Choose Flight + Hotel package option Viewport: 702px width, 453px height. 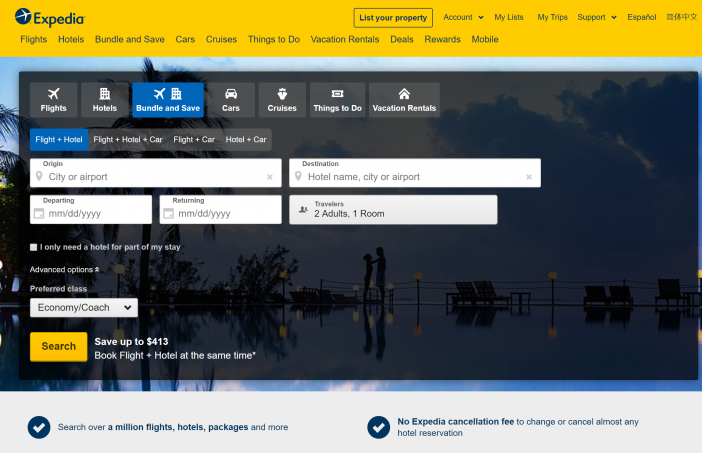(59, 140)
